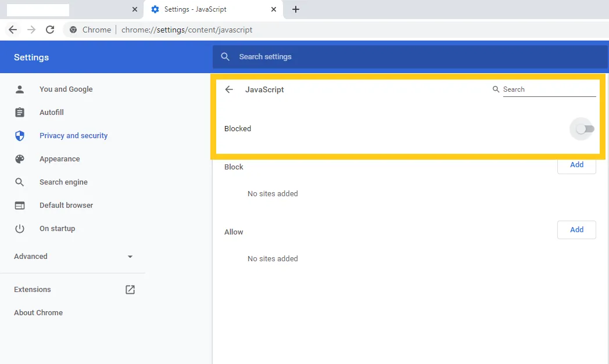Open Appearance settings

click(59, 158)
